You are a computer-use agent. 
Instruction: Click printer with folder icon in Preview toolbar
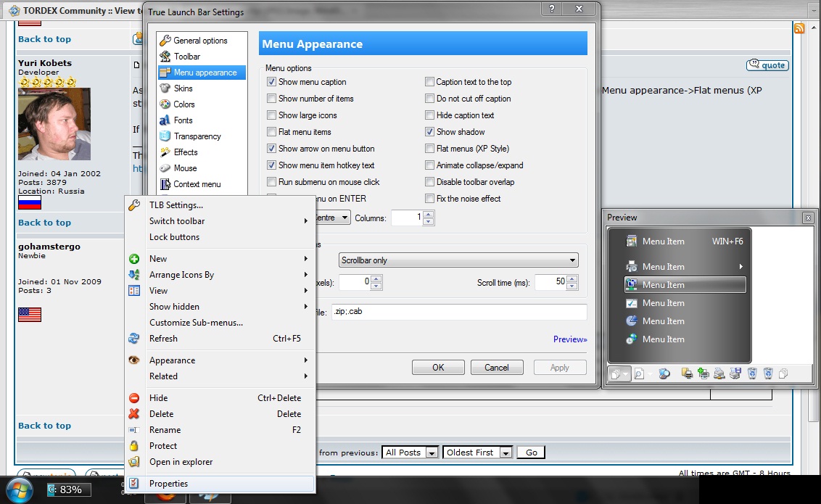(x=687, y=373)
